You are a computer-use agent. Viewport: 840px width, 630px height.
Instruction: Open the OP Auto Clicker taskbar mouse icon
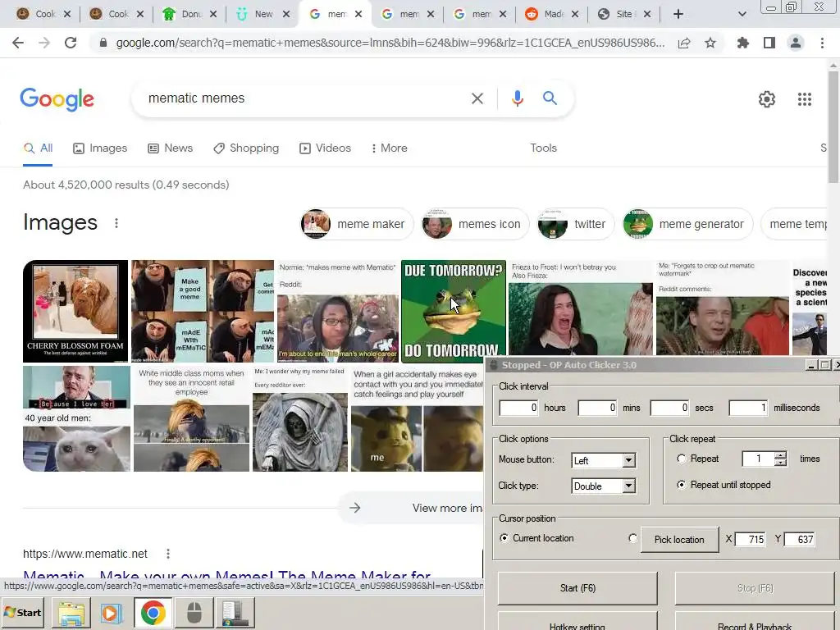(194, 613)
